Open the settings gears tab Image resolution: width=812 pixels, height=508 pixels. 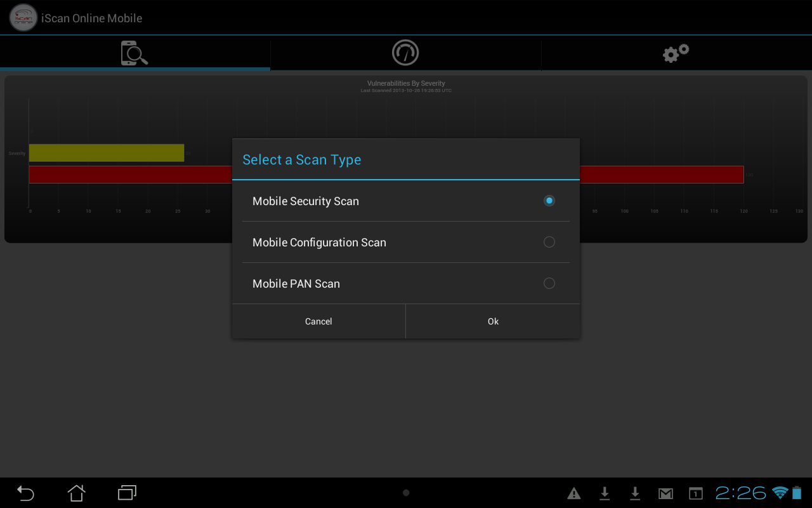(x=676, y=53)
